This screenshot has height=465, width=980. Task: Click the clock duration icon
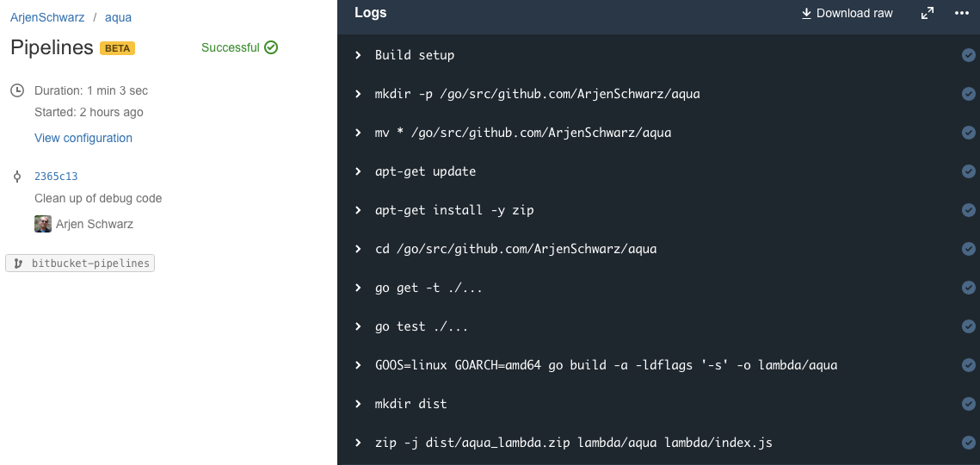click(17, 90)
